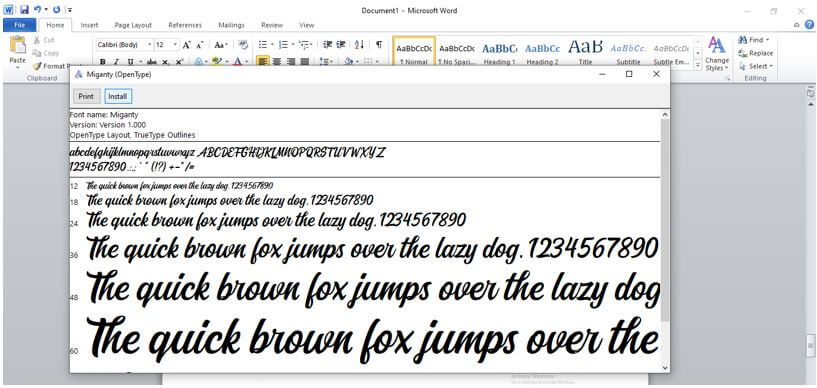Click the Shading paint bucket swatch
This screenshot has width=817, height=388.
(348, 62)
